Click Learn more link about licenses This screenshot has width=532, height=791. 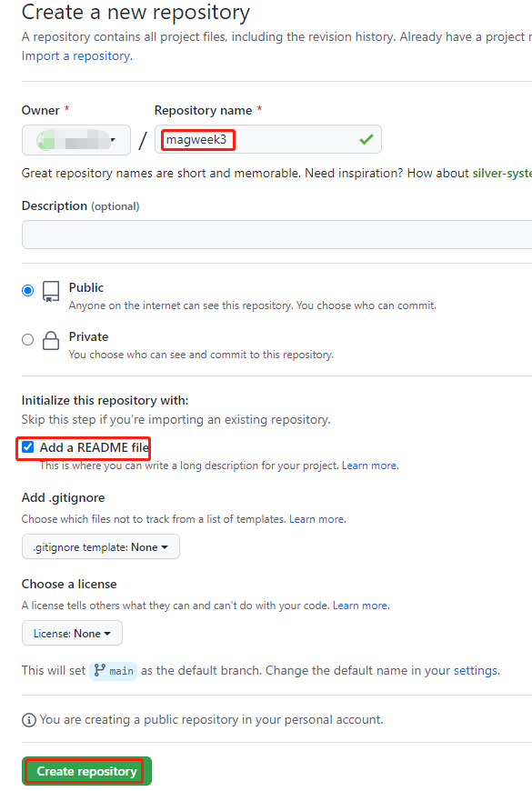(x=361, y=606)
